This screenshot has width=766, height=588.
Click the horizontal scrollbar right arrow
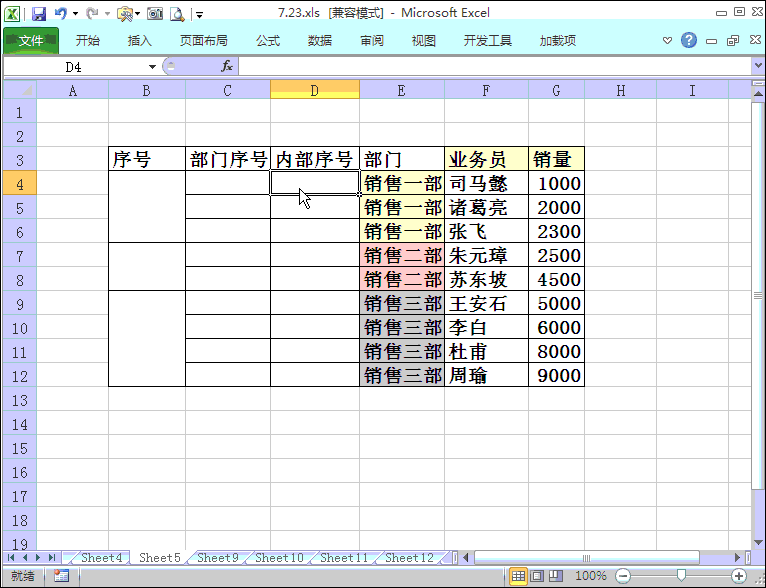click(x=737, y=557)
